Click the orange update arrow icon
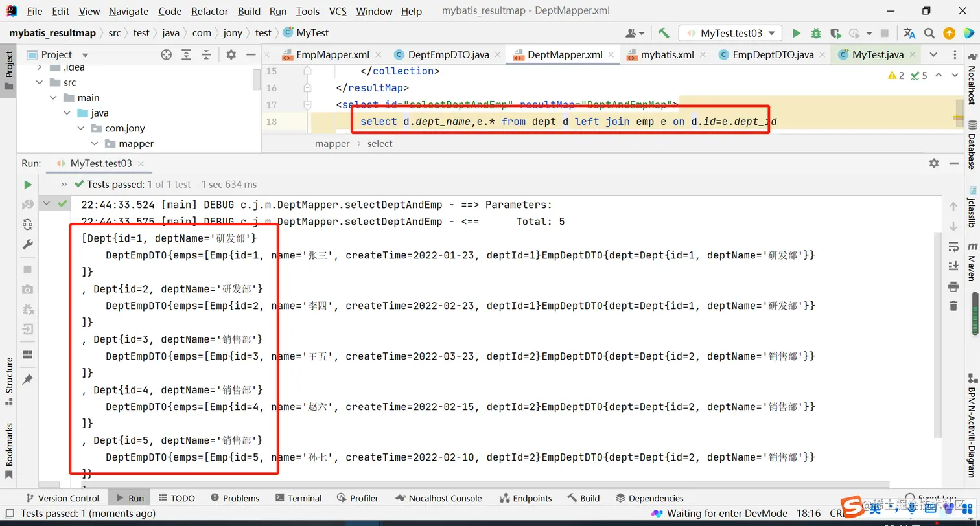 coord(949,33)
